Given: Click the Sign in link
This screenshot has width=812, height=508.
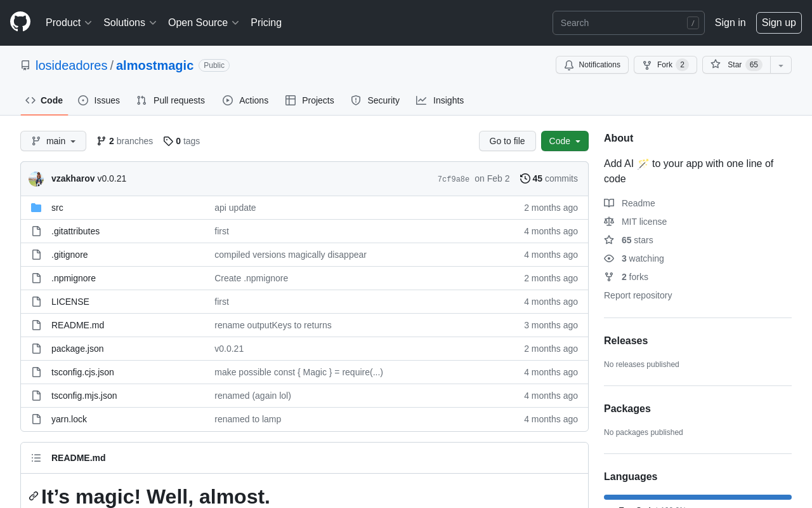Looking at the screenshot, I should (x=730, y=23).
